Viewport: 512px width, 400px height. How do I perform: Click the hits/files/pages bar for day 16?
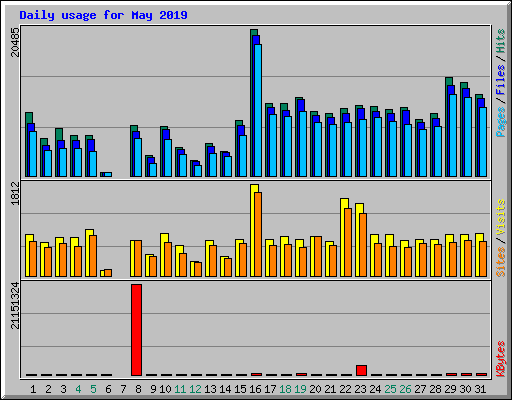pos(256,103)
